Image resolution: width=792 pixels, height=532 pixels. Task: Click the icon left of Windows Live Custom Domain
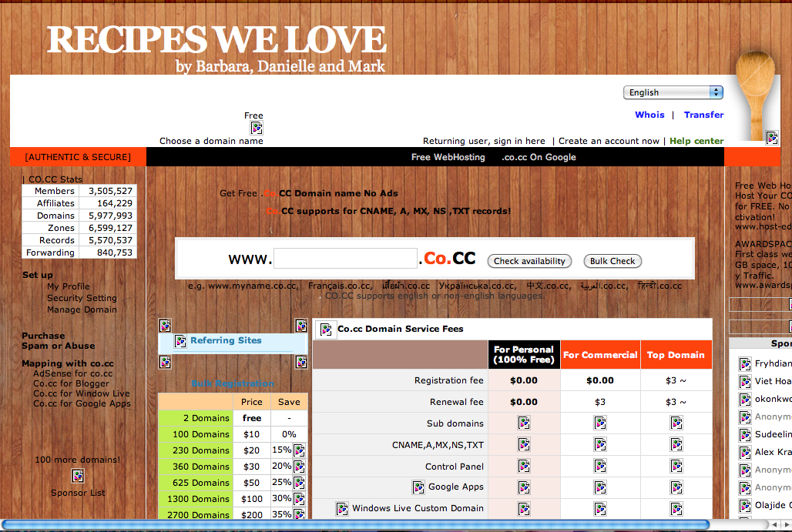click(342, 509)
